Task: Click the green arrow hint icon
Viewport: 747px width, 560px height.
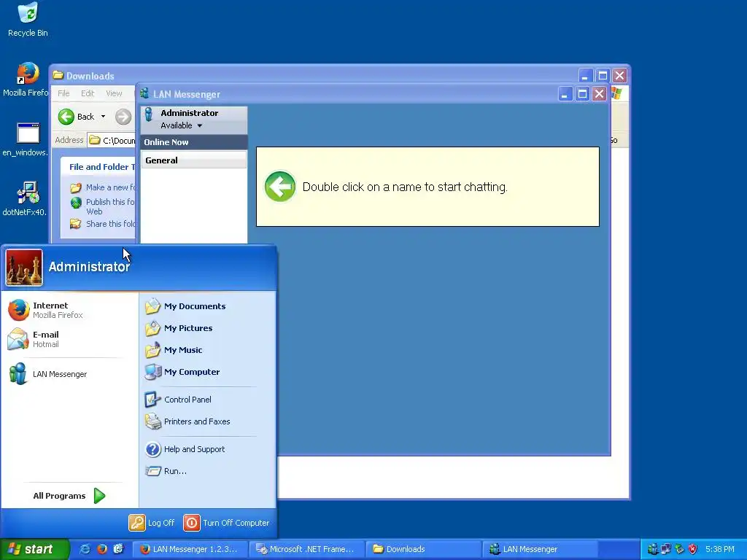Action: click(x=280, y=186)
